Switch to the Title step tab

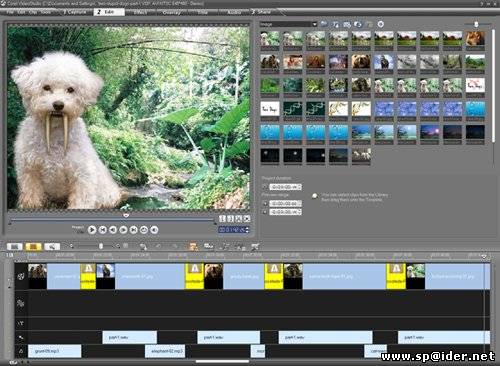coord(202,12)
